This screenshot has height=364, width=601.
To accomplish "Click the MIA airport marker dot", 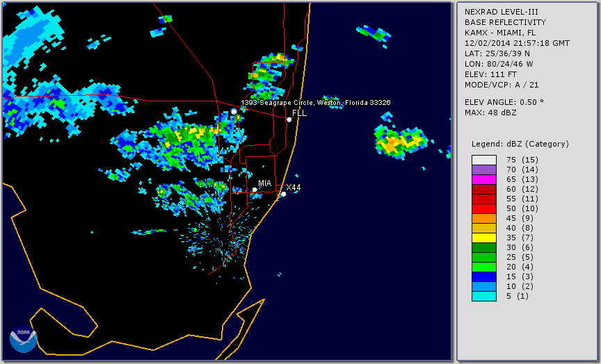I will coord(255,190).
